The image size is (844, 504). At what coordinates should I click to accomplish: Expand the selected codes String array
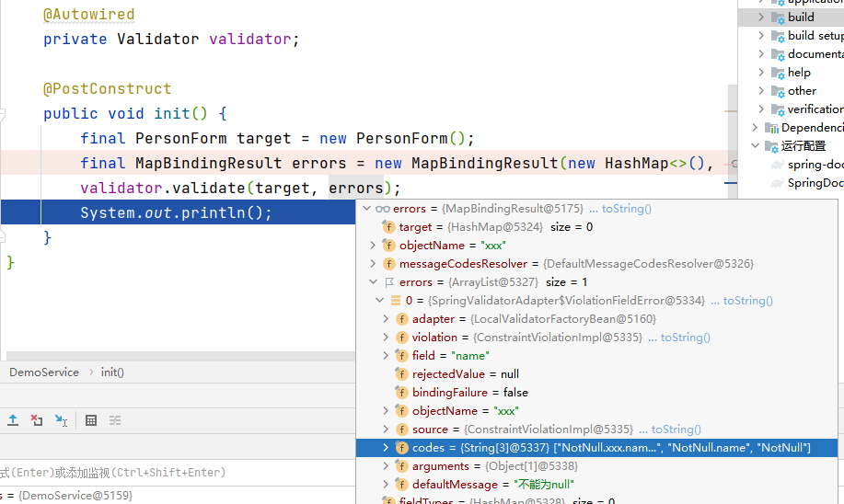[x=386, y=448]
